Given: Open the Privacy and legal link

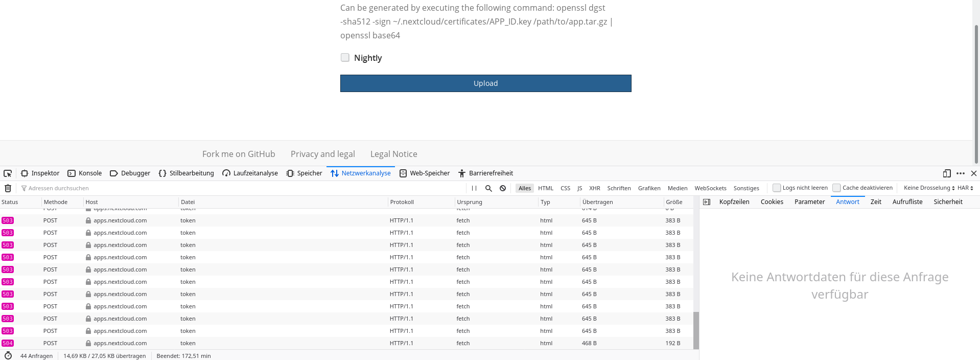Looking at the screenshot, I should [x=323, y=154].
